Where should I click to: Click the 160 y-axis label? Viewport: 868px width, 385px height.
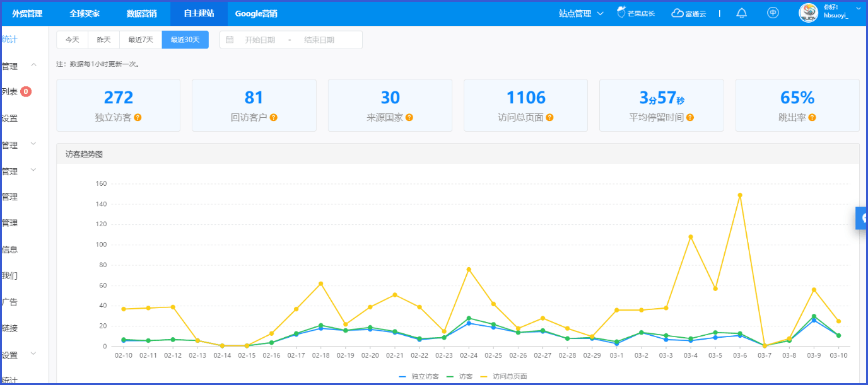101,184
